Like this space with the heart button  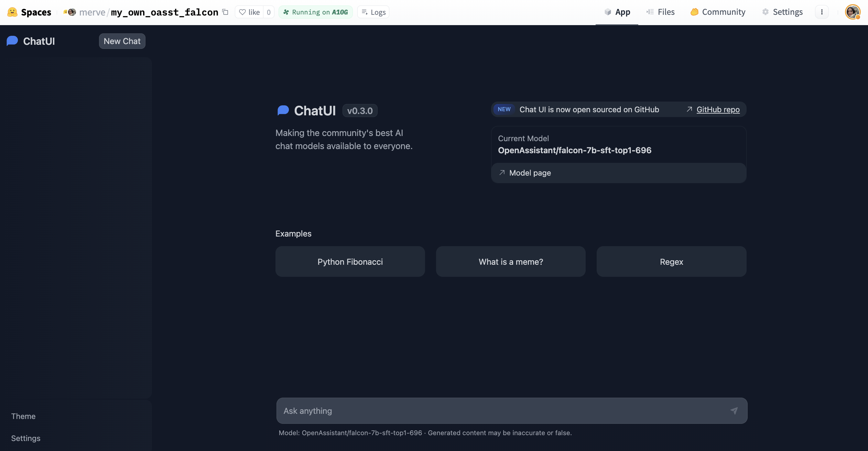249,12
